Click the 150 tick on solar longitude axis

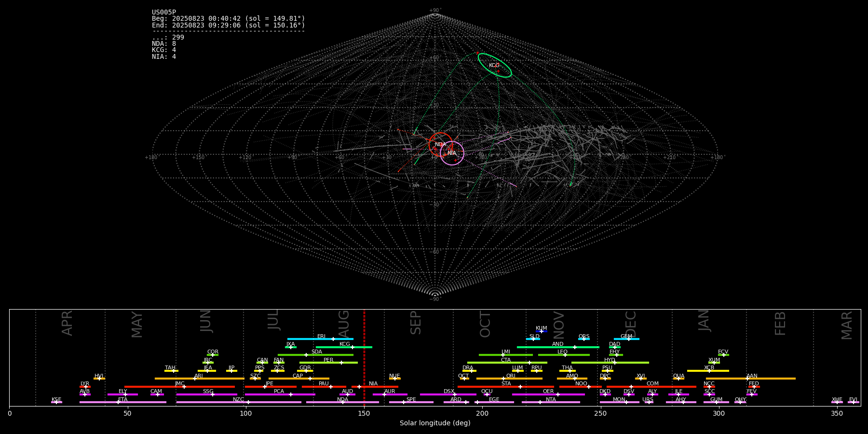[364, 413]
